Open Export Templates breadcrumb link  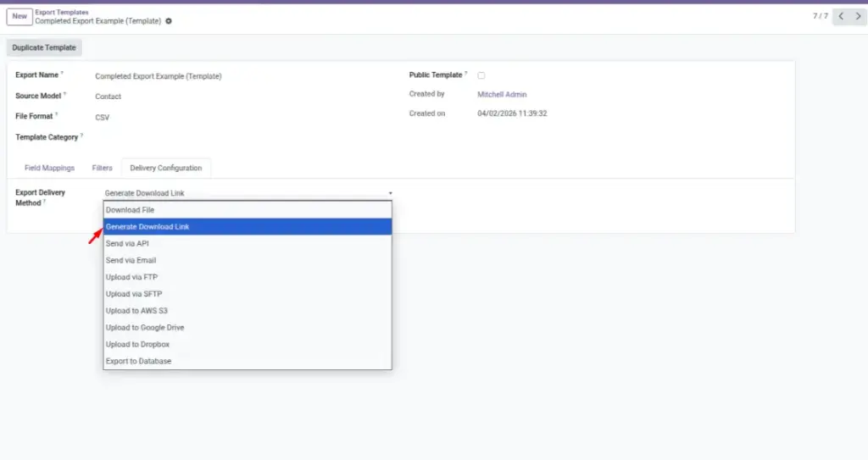[x=61, y=12]
